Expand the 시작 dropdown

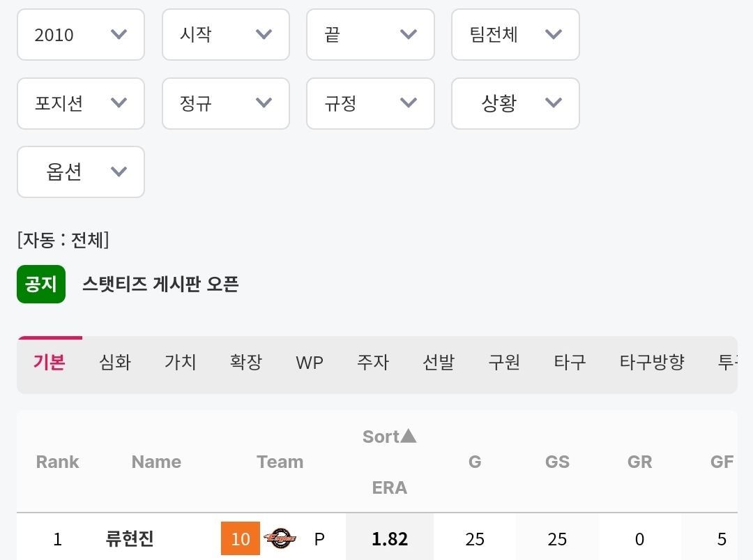tap(225, 35)
